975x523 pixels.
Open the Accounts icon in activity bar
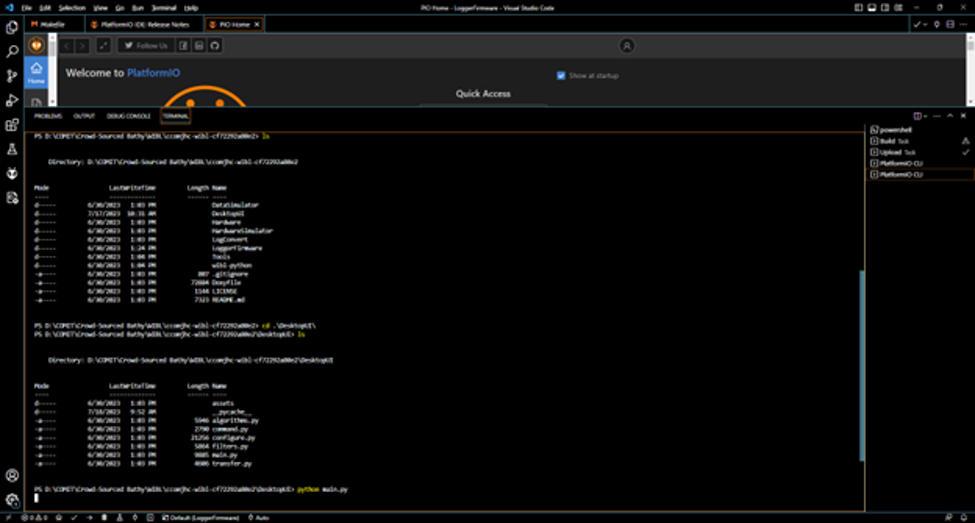click(12, 476)
